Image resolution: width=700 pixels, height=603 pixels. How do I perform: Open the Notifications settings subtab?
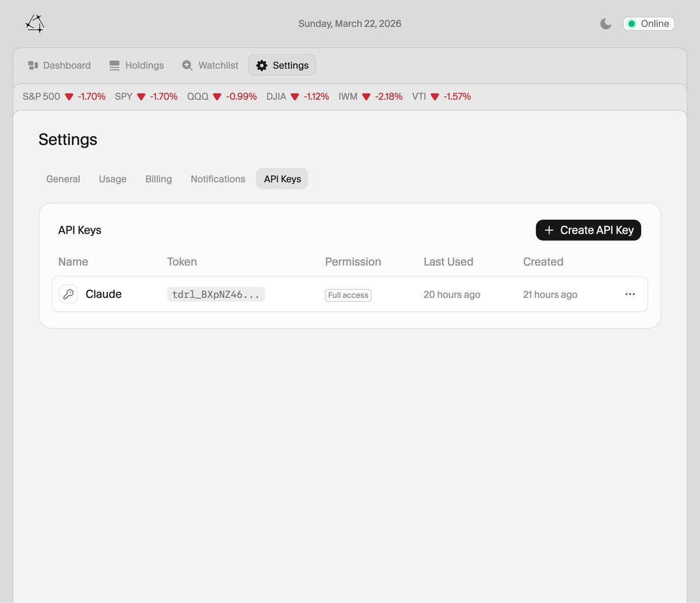(218, 179)
